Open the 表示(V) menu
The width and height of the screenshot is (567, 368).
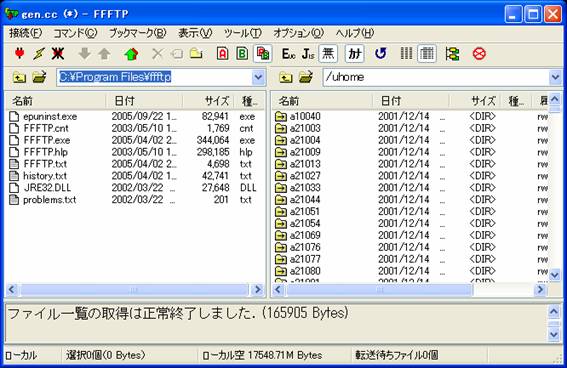point(195,33)
